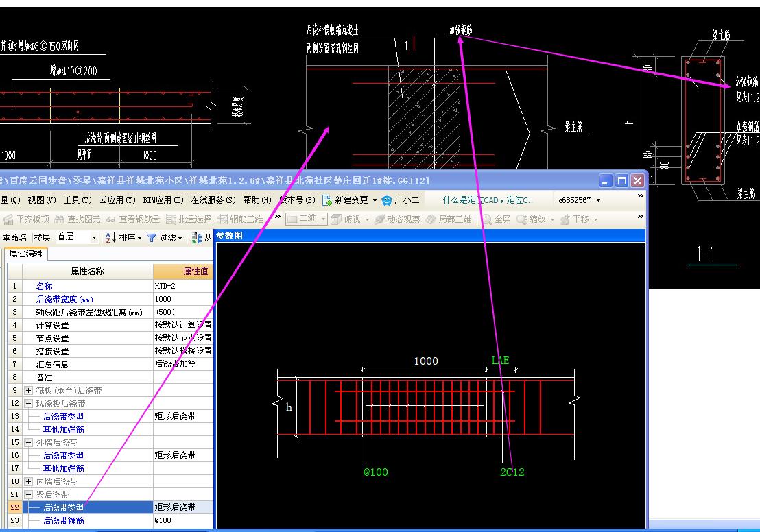Click the 缩放 zoom icon
This screenshot has height=532, width=760.
[521, 219]
